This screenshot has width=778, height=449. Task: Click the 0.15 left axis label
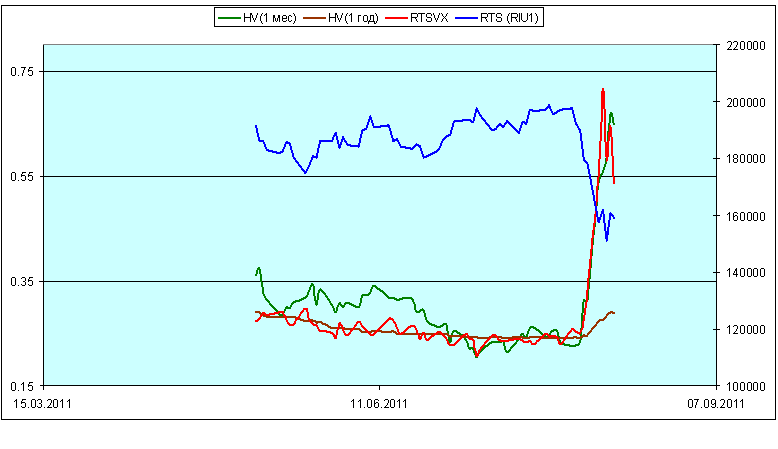point(22,386)
